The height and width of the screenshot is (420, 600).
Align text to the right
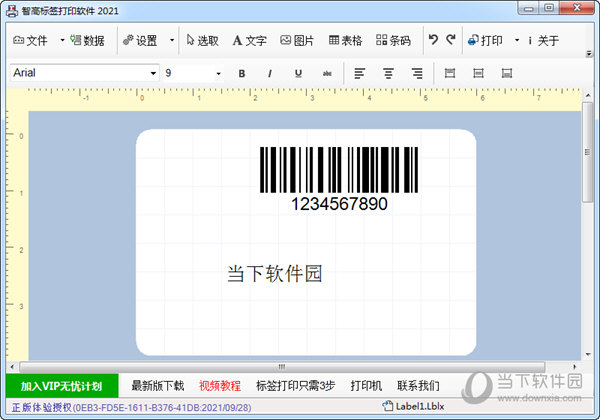(417, 73)
